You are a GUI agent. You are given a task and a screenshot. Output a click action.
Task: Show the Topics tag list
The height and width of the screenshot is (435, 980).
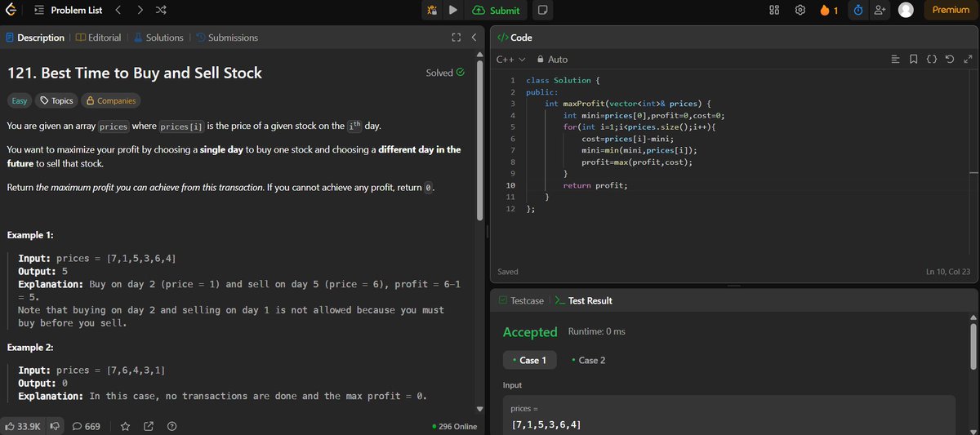pos(56,101)
